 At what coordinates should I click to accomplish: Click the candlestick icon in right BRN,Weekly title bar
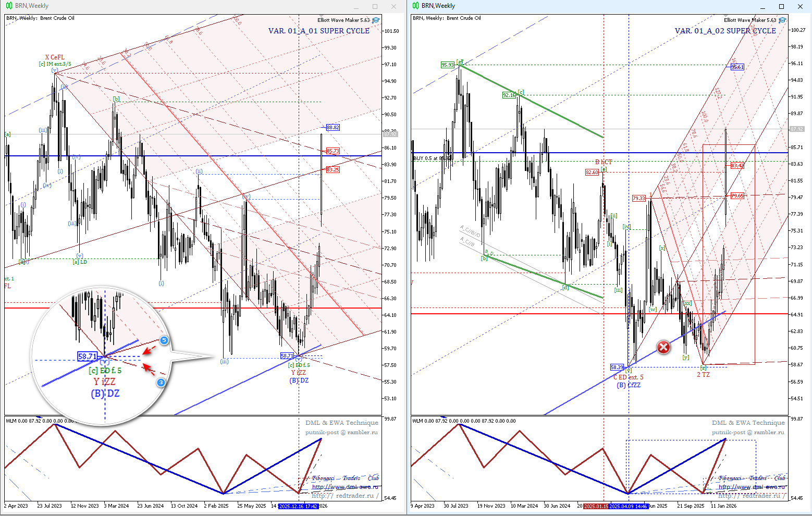415,6
